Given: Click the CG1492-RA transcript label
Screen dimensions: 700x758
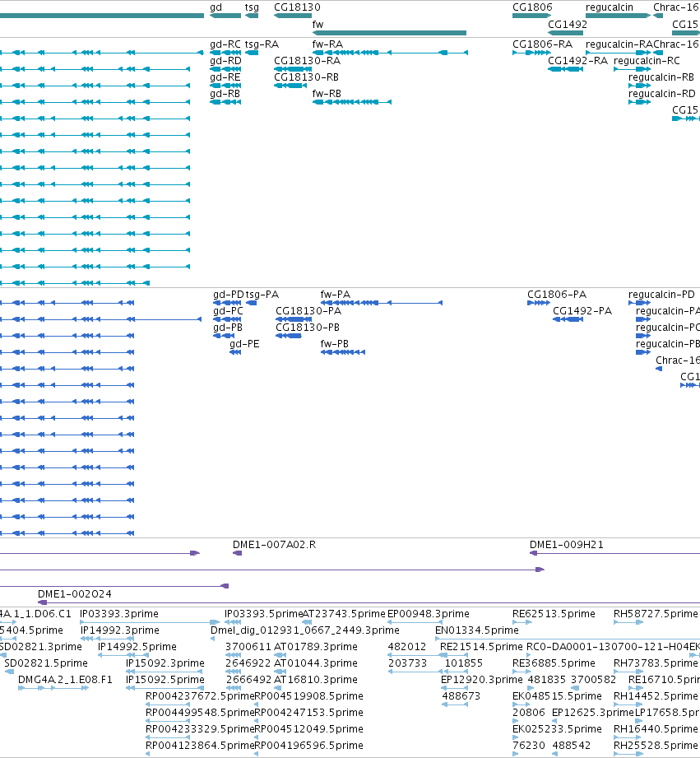Looking at the screenshot, I should pyautogui.click(x=577, y=61).
